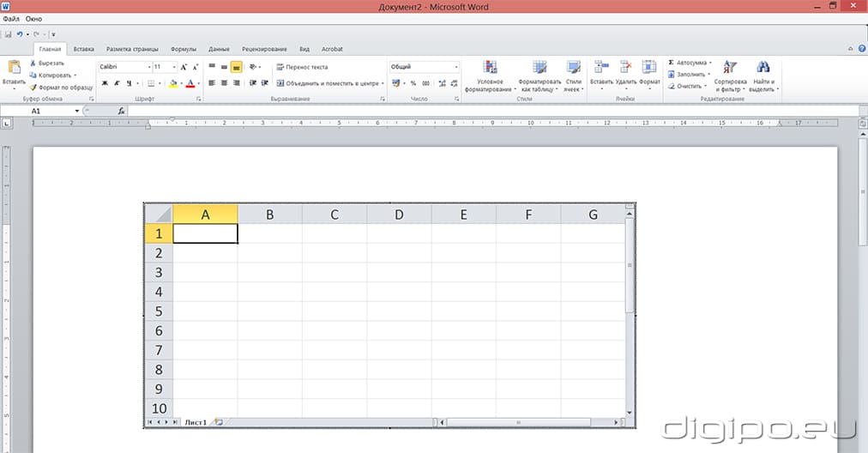Click the fx insert function icon
The height and width of the screenshot is (453, 868).
[x=121, y=111]
